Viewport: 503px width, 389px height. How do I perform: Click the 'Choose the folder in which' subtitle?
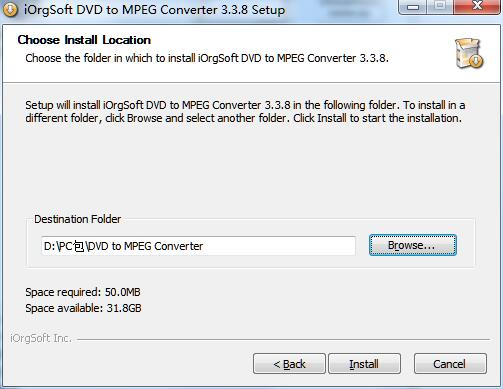(x=207, y=58)
